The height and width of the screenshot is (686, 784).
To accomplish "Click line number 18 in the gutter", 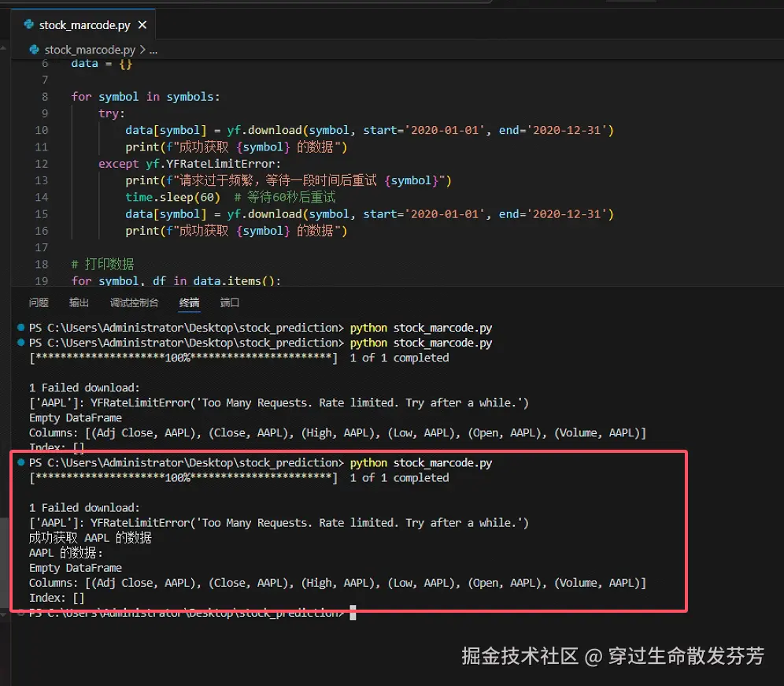I will coord(42,264).
